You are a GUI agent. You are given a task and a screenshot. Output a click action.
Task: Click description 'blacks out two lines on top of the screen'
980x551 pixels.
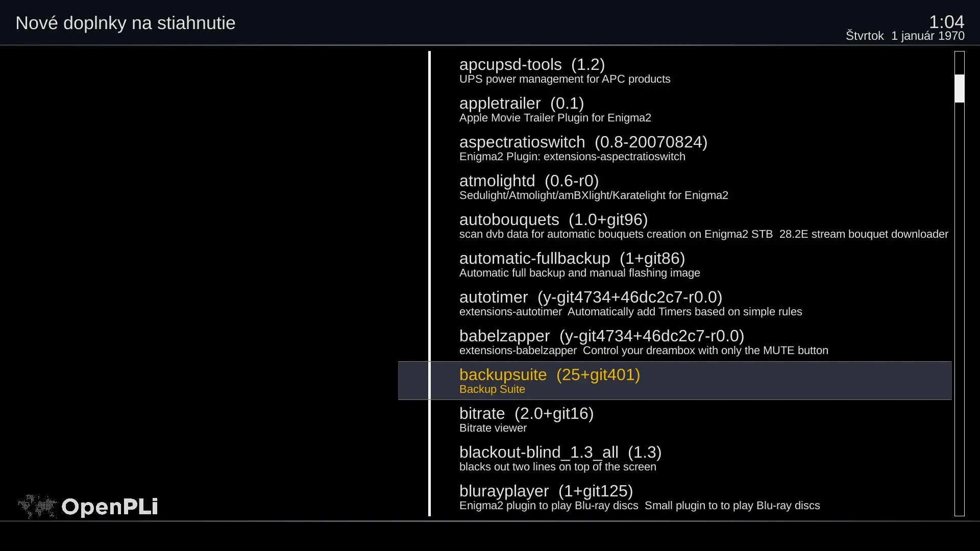click(557, 467)
